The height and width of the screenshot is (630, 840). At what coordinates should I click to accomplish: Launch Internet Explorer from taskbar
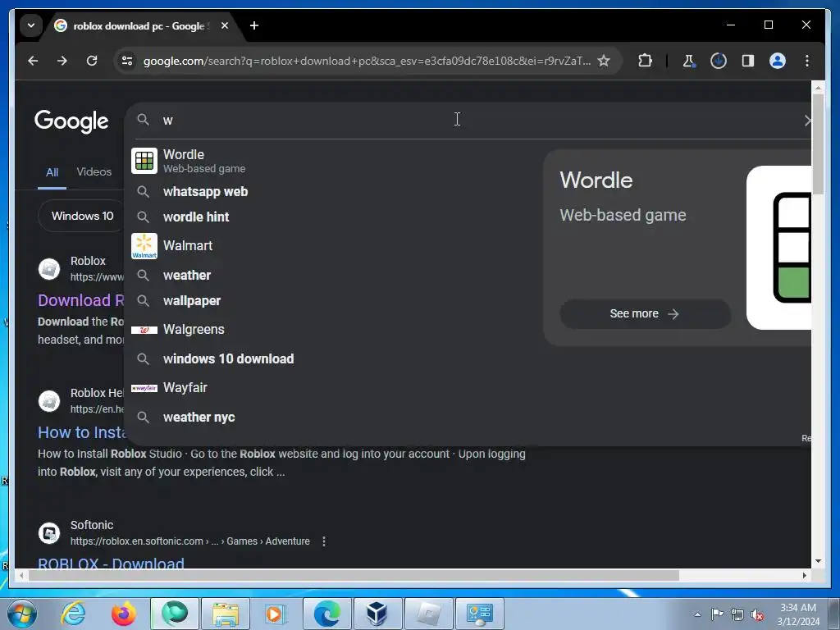click(x=73, y=614)
